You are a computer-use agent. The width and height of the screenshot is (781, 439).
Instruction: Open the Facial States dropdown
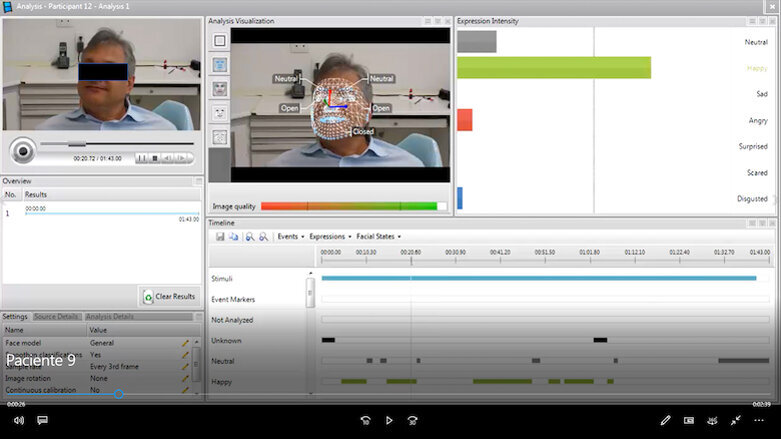coord(378,236)
